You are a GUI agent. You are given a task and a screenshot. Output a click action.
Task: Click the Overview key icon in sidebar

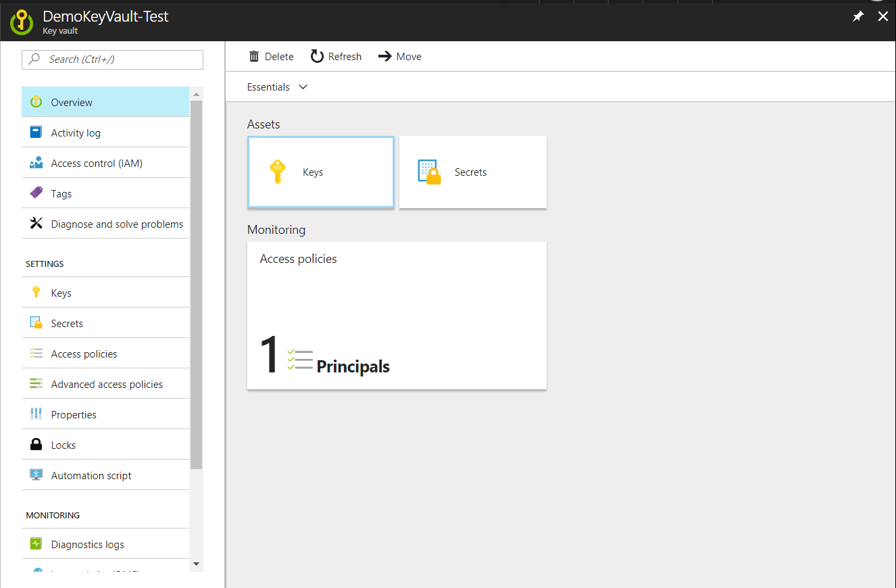(x=36, y=102)
